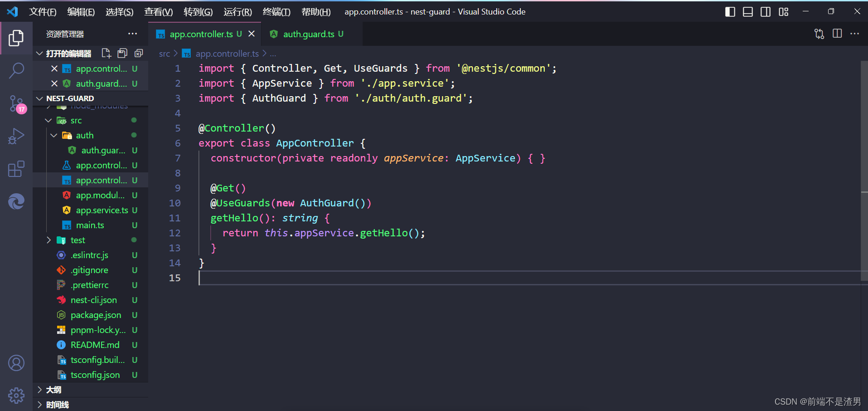
Task: Expand the 大纲 outline section
Action: 91,390
